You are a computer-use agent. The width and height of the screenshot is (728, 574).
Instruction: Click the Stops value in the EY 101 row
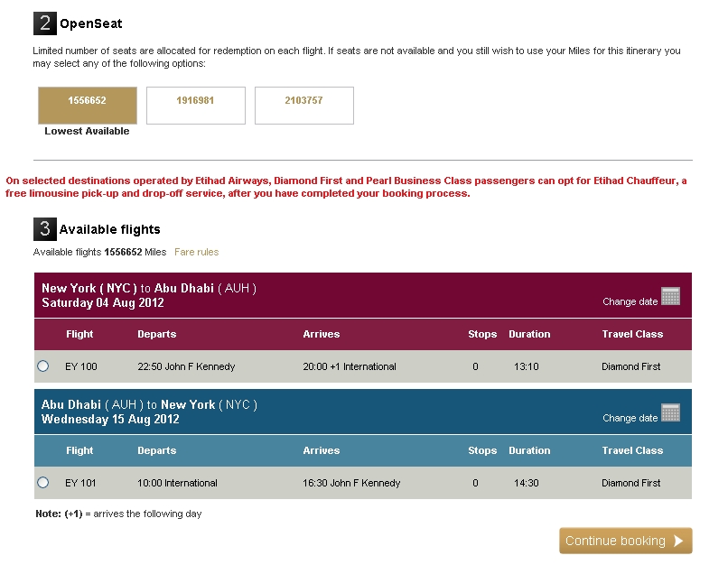tap(475, 483)
